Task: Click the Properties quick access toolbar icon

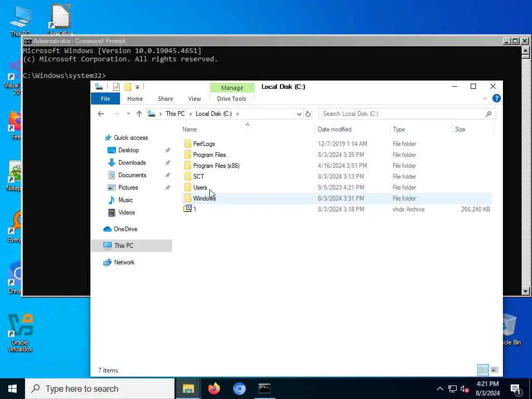Action: tap(116, 87)
